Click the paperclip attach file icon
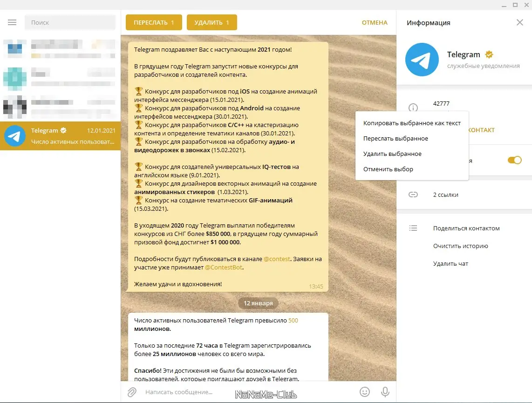Screen dimensions: 532x403 coord(132,392)
